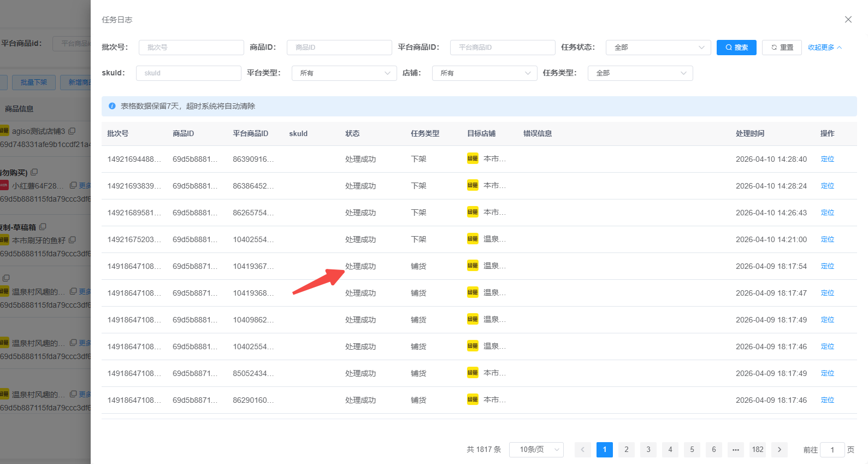Click 定位 link for 14:21:00 row
Image resolution: width=868 pixels, height=464 pixels.
pos(827,239)
